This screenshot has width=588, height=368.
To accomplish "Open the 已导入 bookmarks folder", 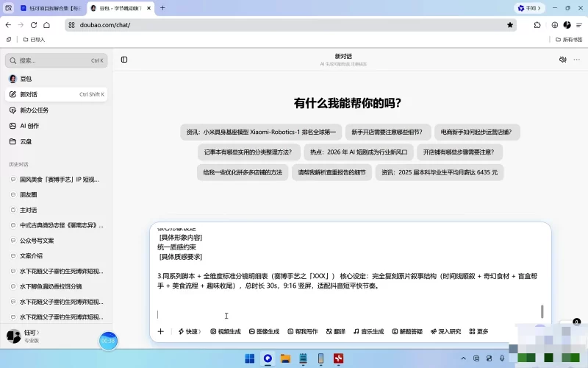I will pyautogui.click(x=34, y=40).
